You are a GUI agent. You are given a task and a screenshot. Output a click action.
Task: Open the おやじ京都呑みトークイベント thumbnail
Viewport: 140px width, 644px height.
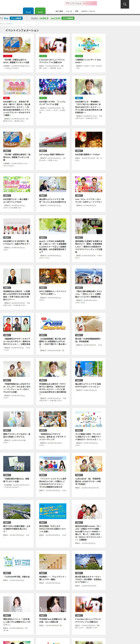[x=53, y=276]
